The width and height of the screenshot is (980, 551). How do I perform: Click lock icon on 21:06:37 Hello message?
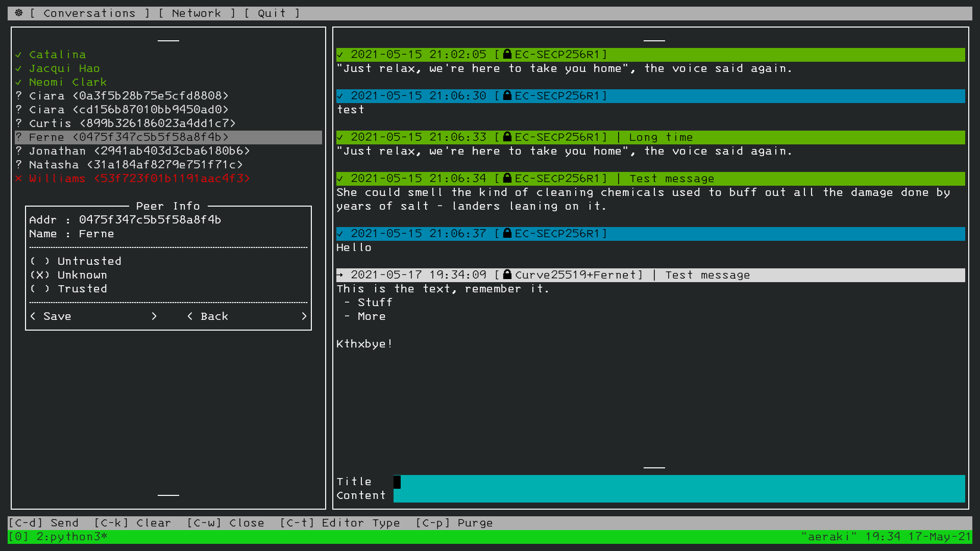point(507,233)
